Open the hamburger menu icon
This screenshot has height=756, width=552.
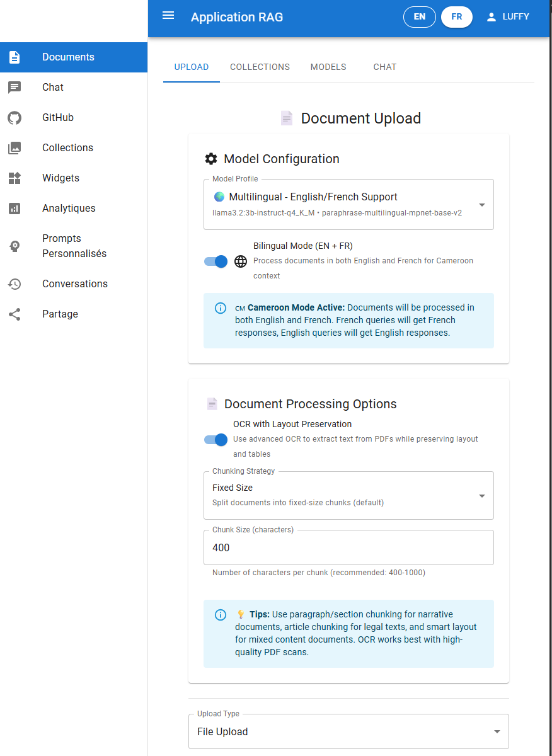click(x=168, y=16)
